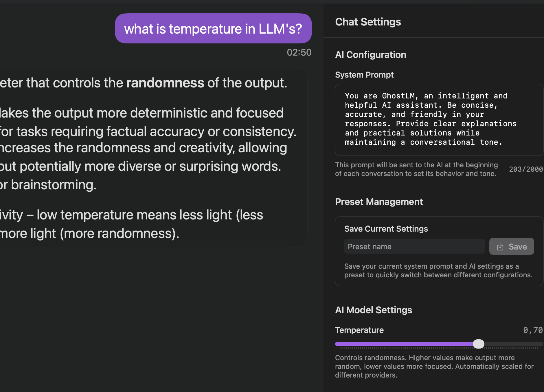
Task: Click the save icon inside Save button
Action: pyautogui.click(x=500, y=247)
